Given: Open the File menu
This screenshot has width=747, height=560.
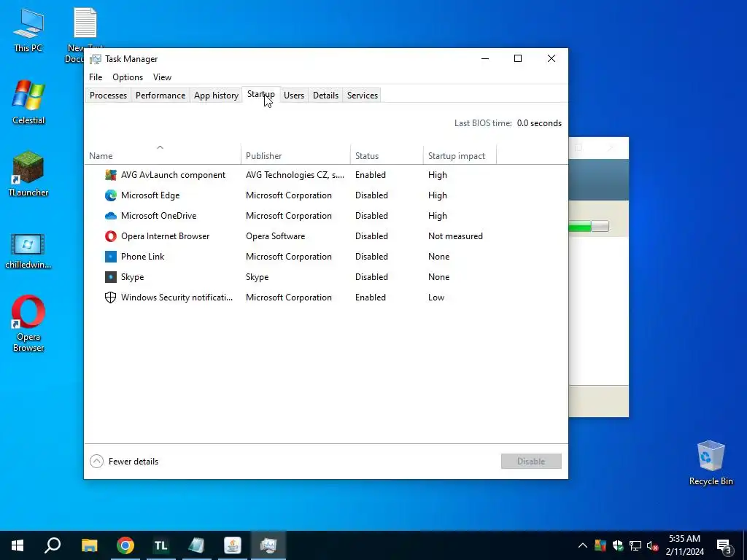Looking at the screenshot, I should [96, 77].
